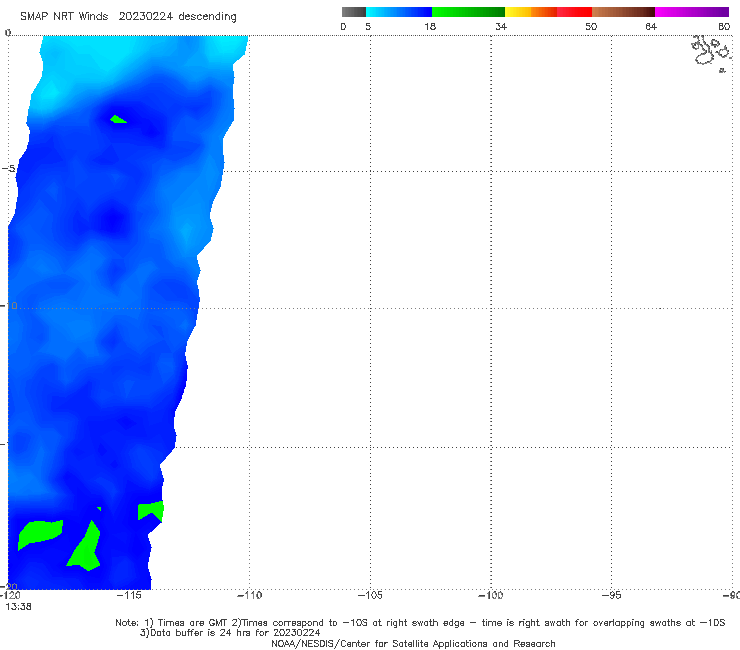Click the green color bar segment

tap(468, 12)
